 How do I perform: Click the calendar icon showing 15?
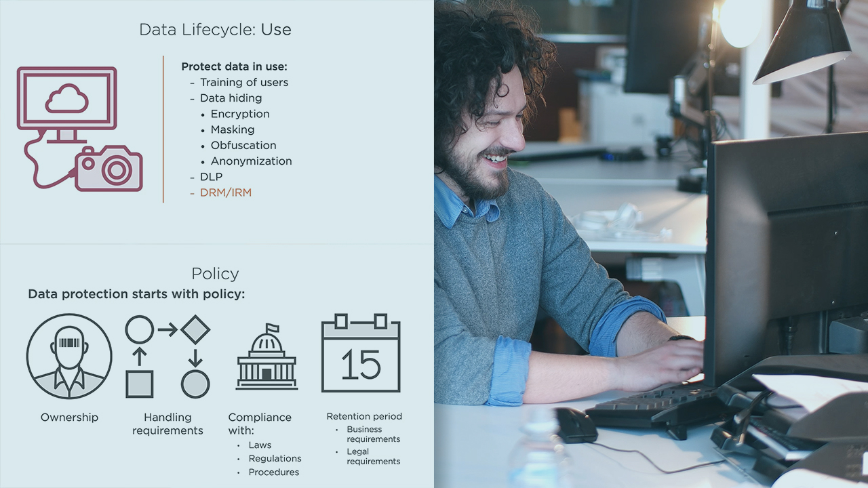coord(361,353)
